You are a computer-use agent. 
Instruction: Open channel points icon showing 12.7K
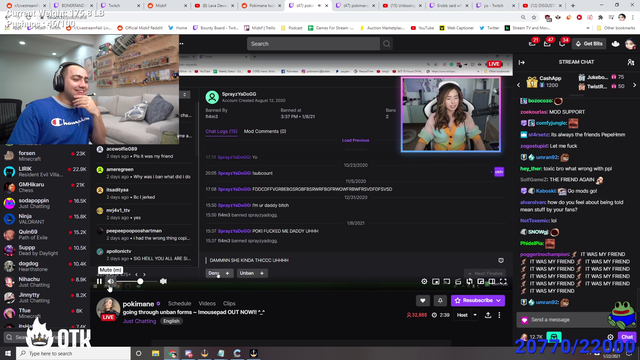tap(531, 337)
